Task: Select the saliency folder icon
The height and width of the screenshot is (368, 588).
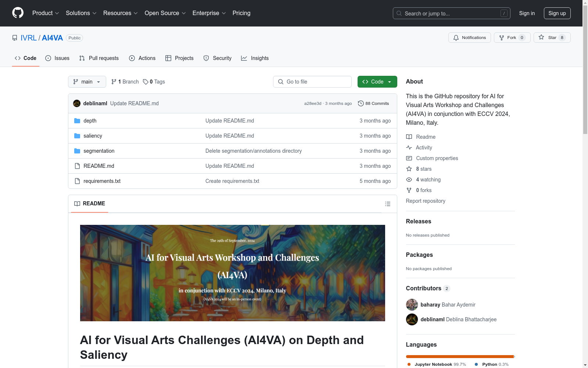Action: coord(77,136)
